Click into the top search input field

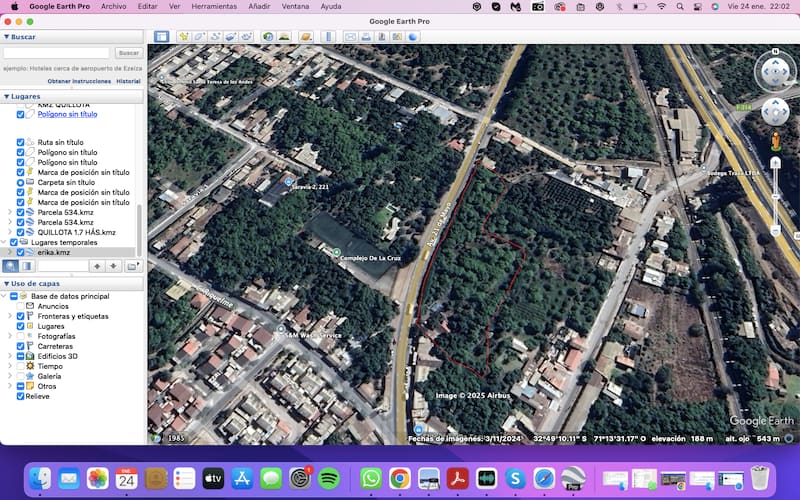pyautogui.click(x=56, y=53)
